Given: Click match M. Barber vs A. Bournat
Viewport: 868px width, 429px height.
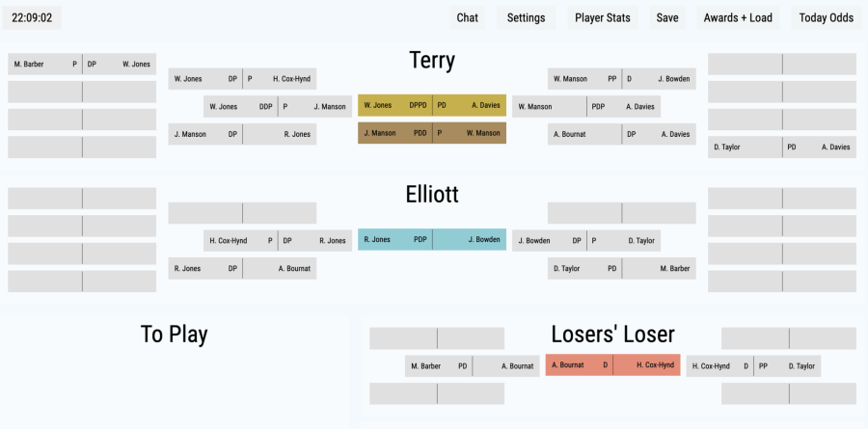Looking at the screenshot, I should click(473, 366).
